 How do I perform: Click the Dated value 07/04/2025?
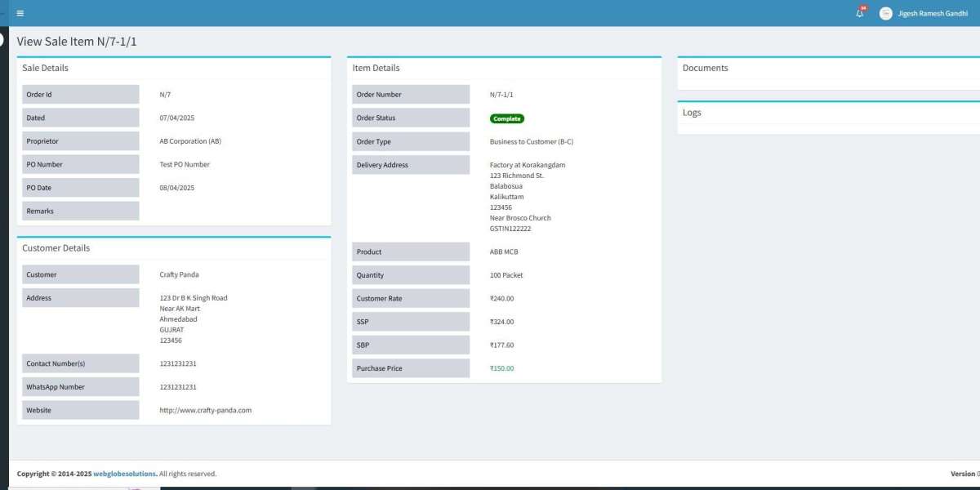click(x=177, y=118)
